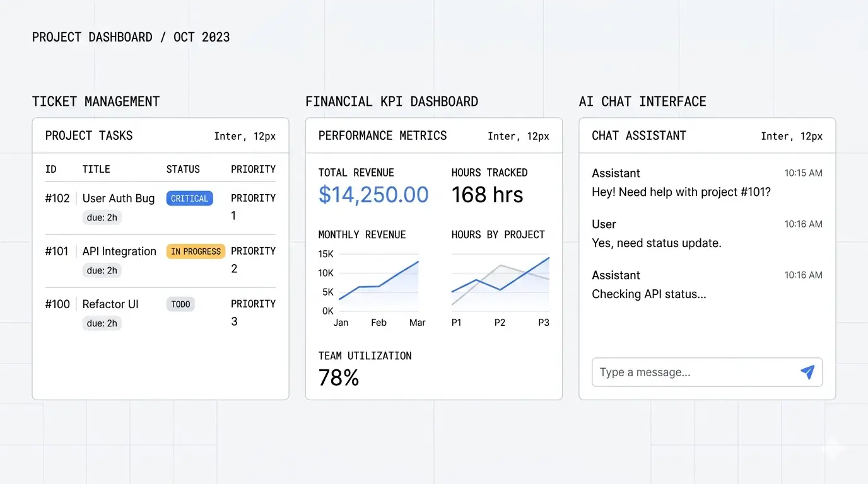The height and width of the screenshot is (484, 868).
Task: Click the Feb label on revenue chart
Action: point(378,323)
